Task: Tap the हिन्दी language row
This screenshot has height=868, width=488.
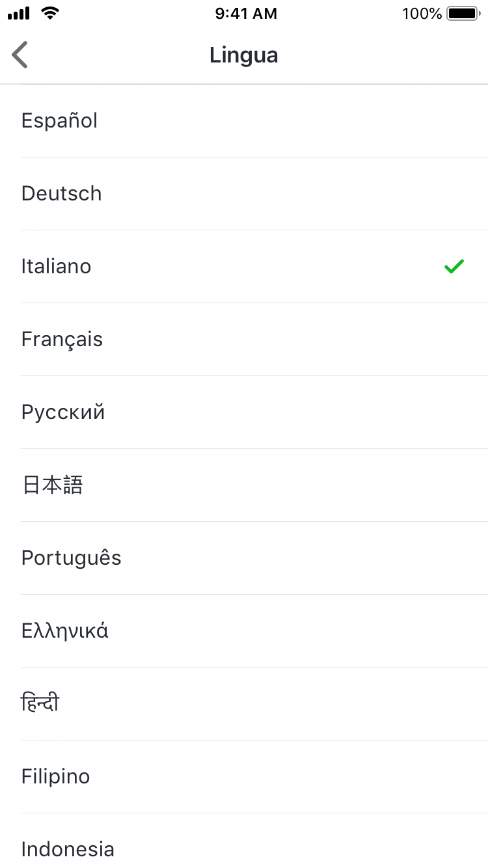Action: pyautogui.click(x=40, y=703)
